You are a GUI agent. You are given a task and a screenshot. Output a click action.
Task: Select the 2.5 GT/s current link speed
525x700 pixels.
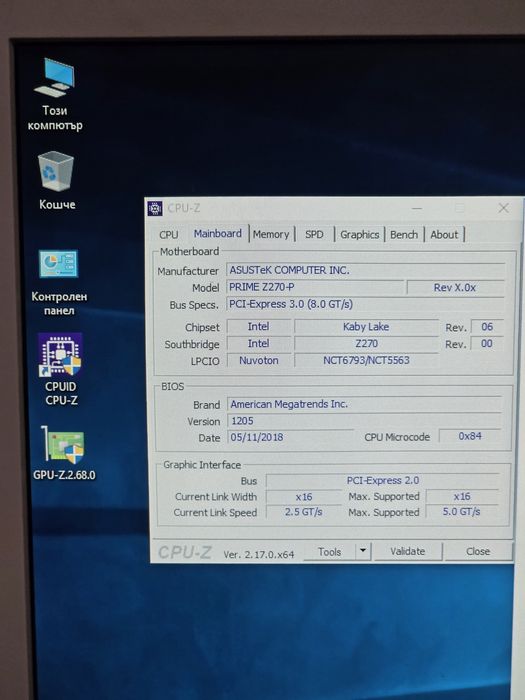pyautogui.click(x=304, y=512)
